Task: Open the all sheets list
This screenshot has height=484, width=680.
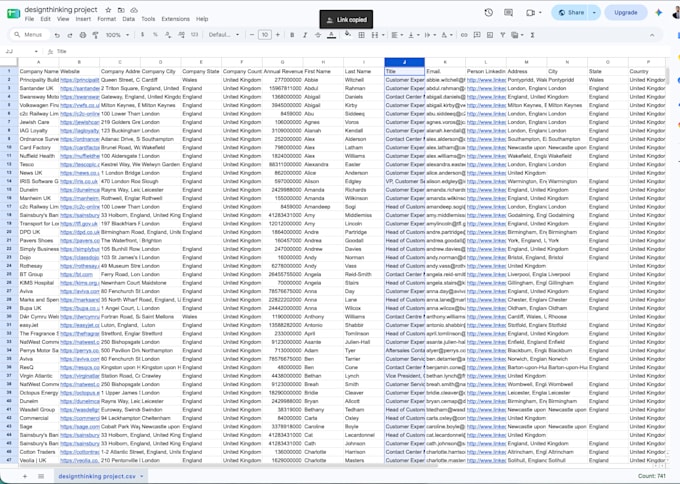Action: click(41, 476)
